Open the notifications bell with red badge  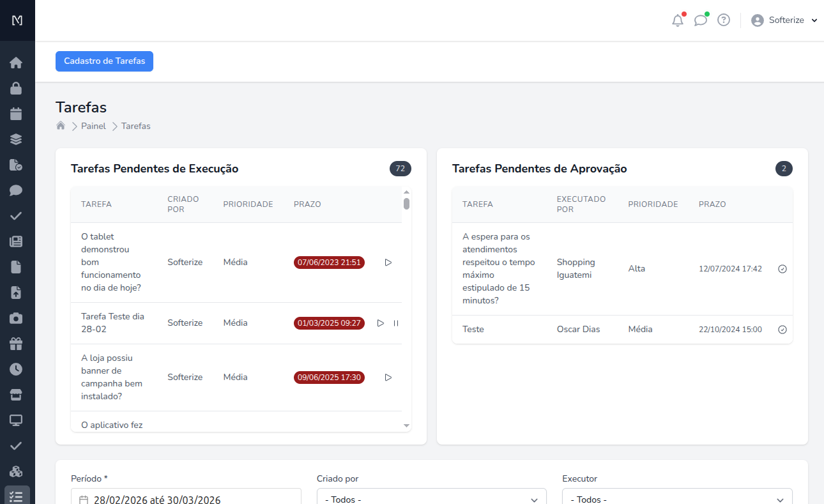tap(678, 20)
